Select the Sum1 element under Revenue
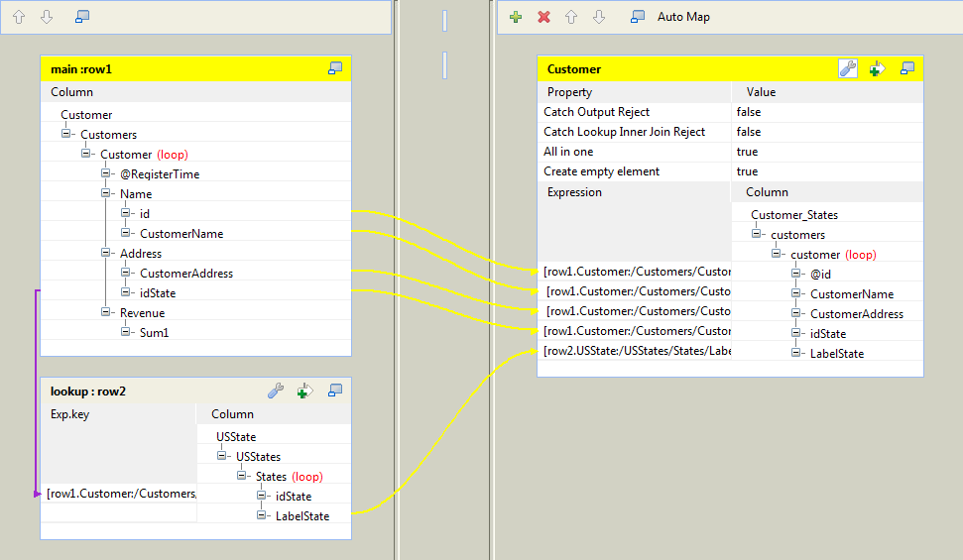Image resolution: width=963 pixels, height=560 pixels. pos(154,333)
